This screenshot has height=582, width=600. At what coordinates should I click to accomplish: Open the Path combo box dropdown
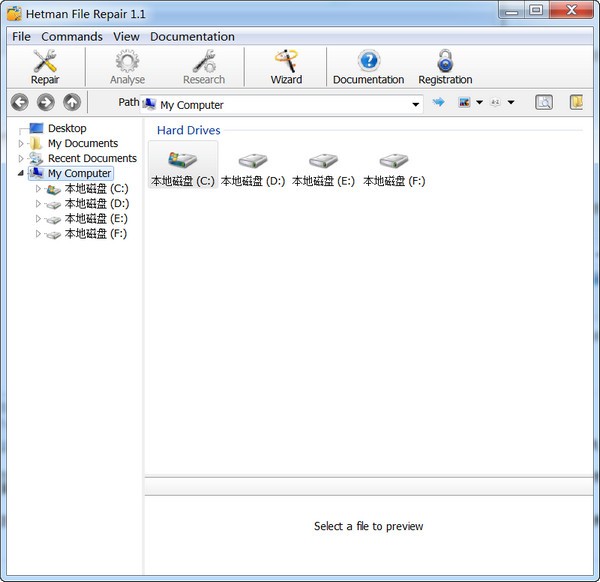pos(416,104)
